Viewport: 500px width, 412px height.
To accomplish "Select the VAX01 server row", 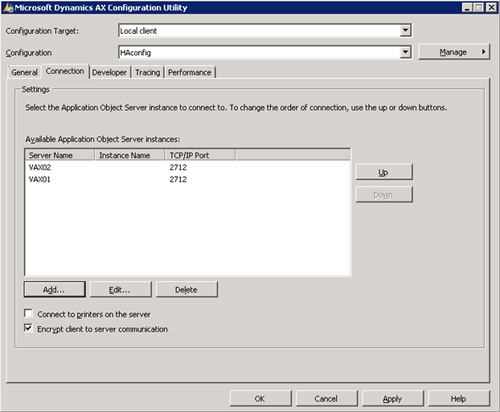I will pyautogui.click(x=188, y=179).
